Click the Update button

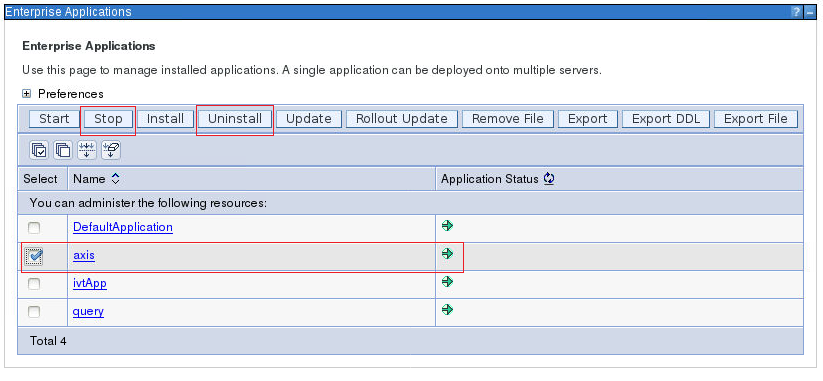coord(309,119)
